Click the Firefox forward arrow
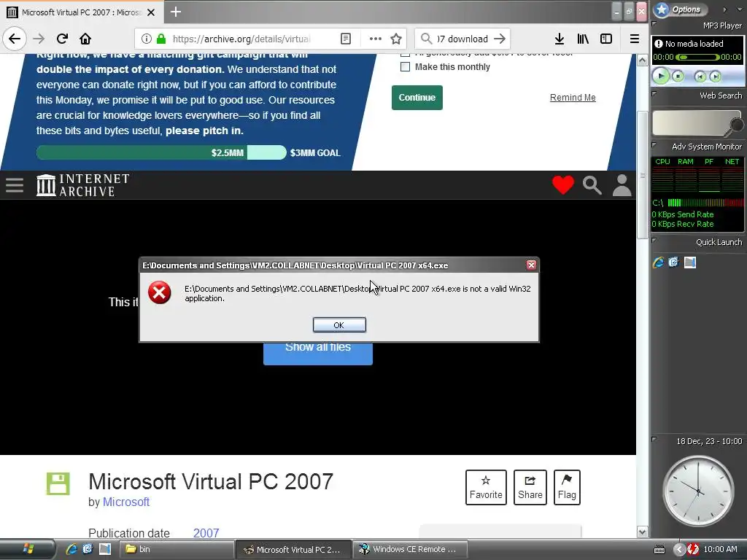The image size is (747, 560). [x=39, y=39]
